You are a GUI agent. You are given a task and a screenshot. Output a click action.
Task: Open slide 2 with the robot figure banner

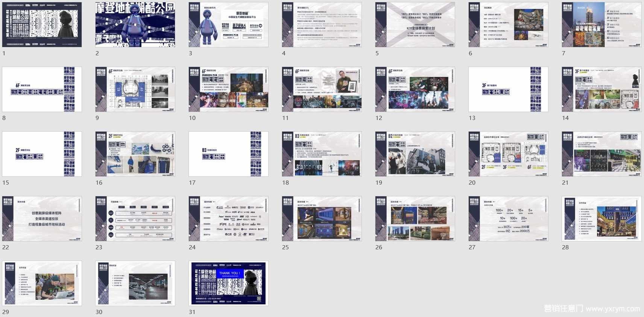pyautogui.click(x=135, y=25)
